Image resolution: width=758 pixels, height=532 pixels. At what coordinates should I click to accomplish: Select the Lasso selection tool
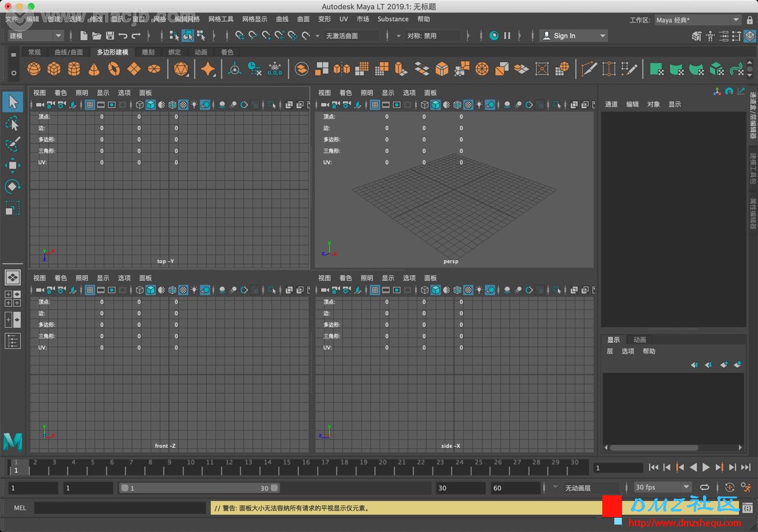(x=13, y=124)
